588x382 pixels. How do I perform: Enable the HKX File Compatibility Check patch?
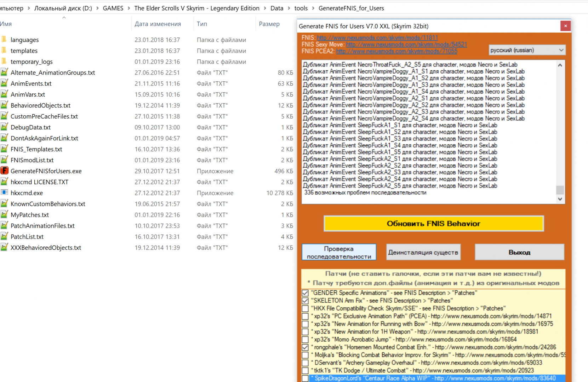pyautogui.click(x=305, y=308)
